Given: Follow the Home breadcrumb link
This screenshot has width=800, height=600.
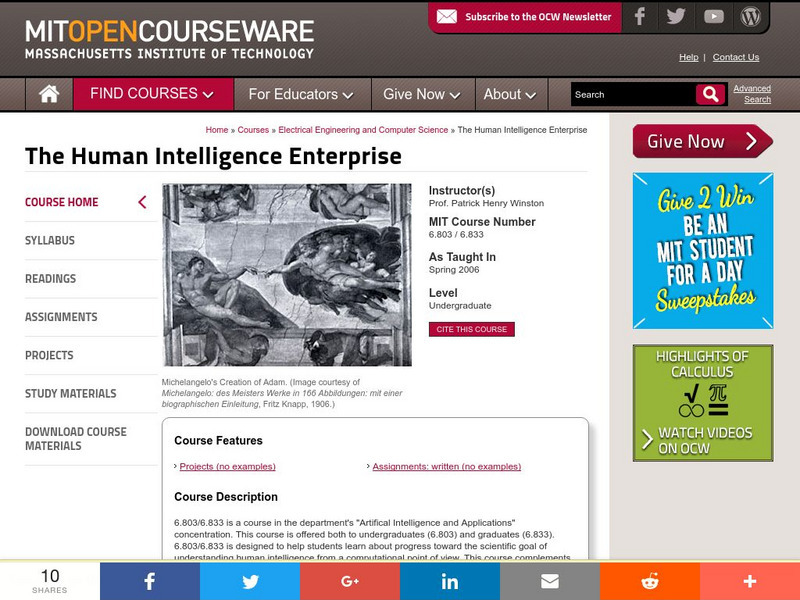Looking at the screenshot, I should [217, 130].
